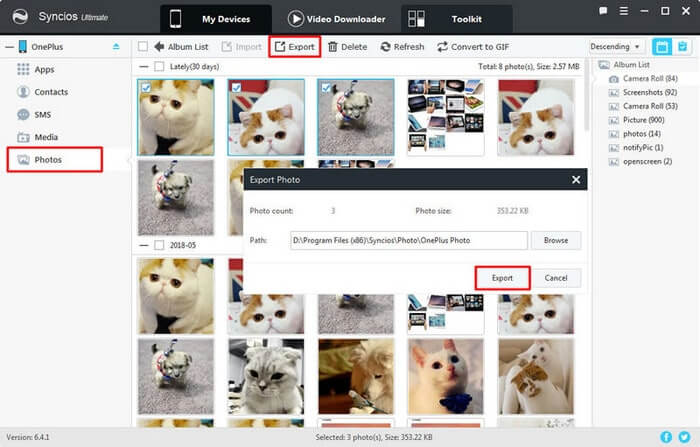
Task: Click the 'Selected: 3 photo(s)' status text
Action: click(374, 437)
